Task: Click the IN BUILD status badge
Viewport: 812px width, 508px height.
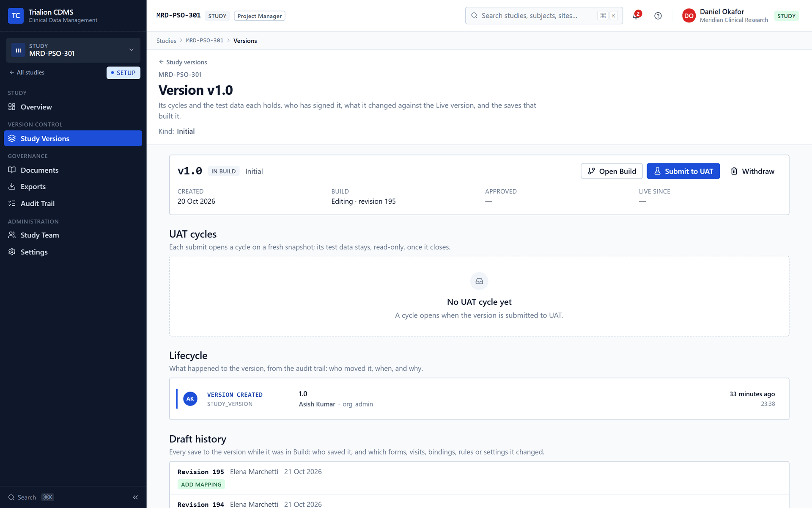Action: click(x=223, y=171)
